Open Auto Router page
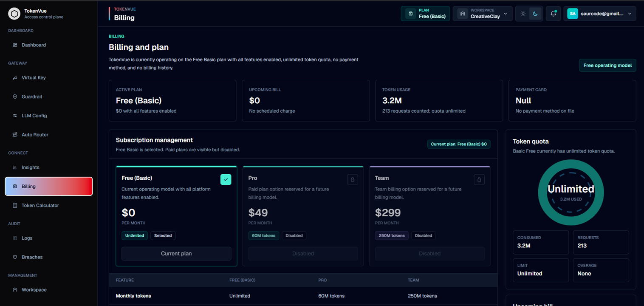The image size is (644, 306). 48,135
